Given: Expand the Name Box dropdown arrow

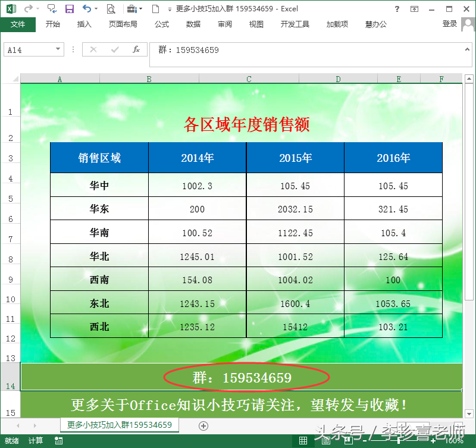Looking at the screenshot, I should point(58,49).
